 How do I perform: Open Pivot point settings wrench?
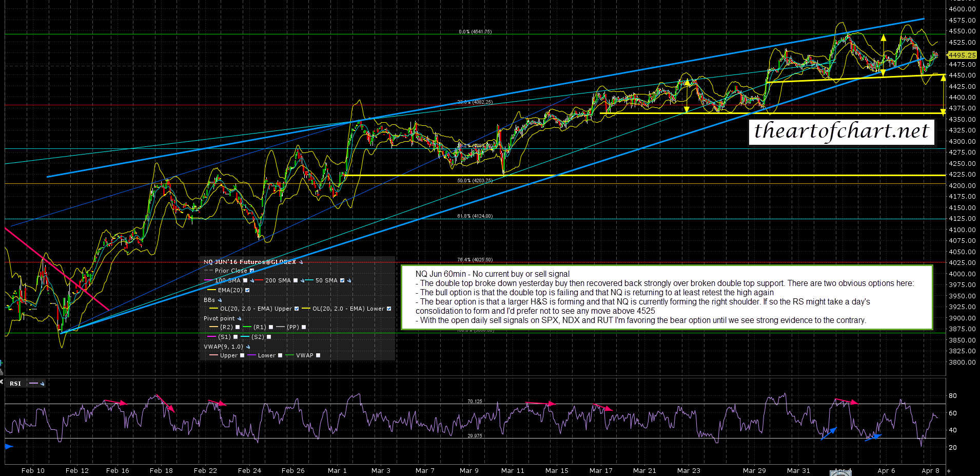tap(239, 318)
